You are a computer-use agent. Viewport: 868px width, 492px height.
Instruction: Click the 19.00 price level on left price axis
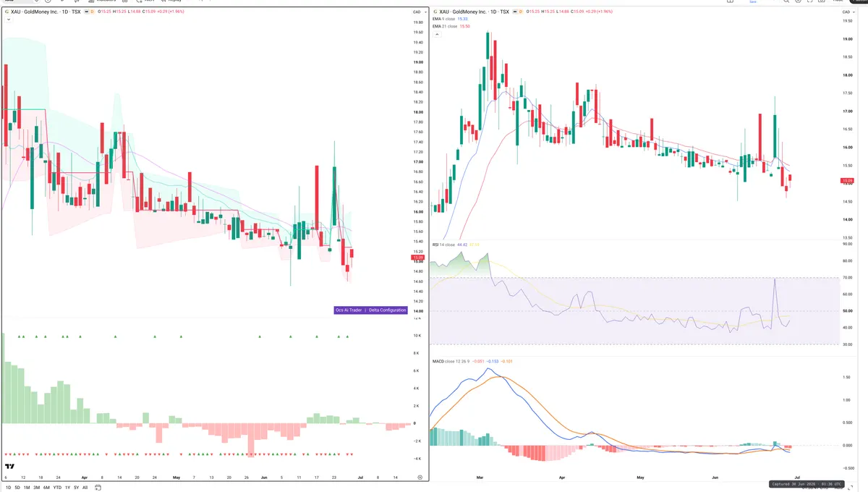(418, 62)
